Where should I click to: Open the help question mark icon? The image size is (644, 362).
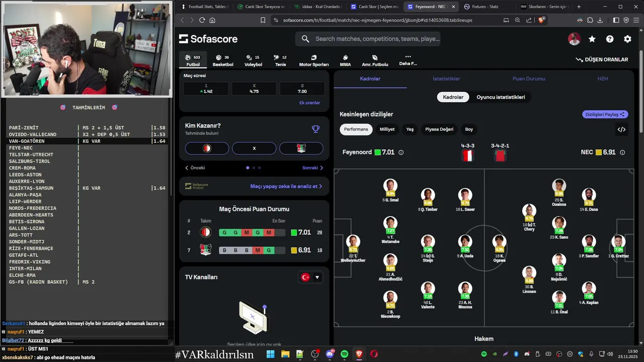pos(610,39)
